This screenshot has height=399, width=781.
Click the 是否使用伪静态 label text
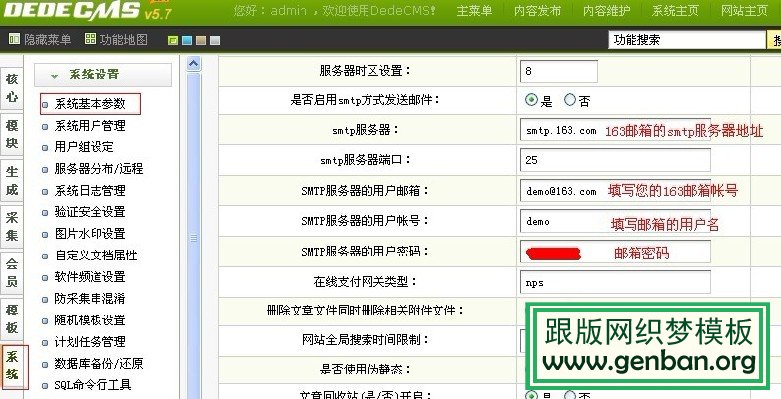(x=366, y=369)
